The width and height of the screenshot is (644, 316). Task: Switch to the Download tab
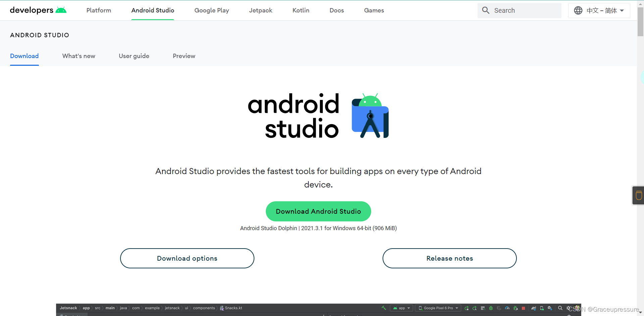(24, 56)
